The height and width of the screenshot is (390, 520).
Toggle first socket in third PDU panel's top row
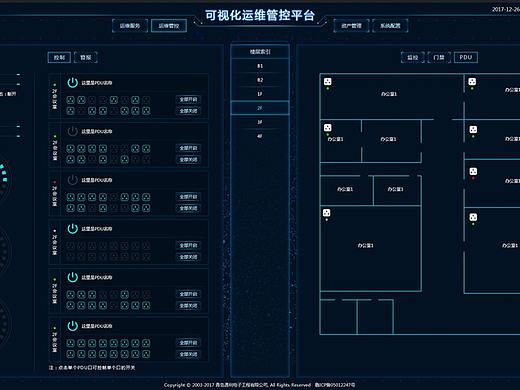70,197
